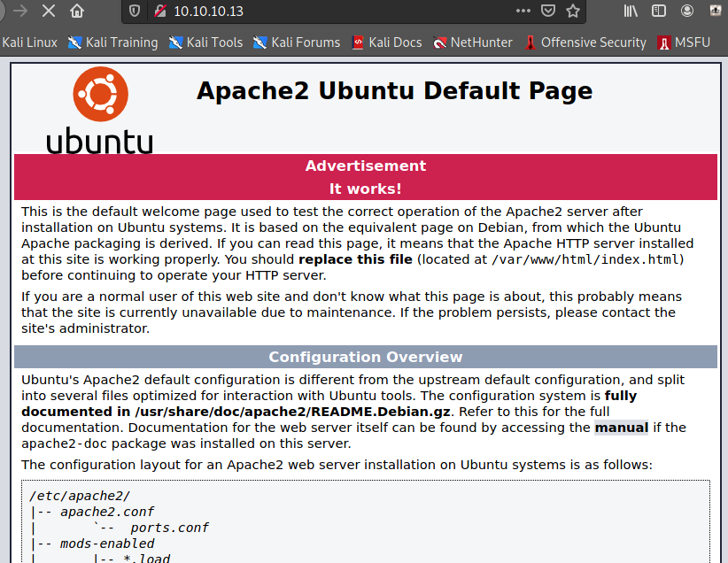Screen dimensions: 728x563
Task: Click the Kali Tools dragon favicon
Action: tap(175, 42)
